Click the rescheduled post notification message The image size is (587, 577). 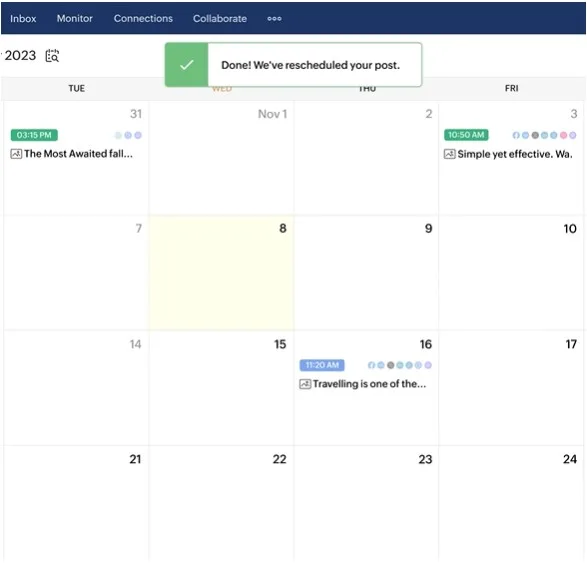pyautogui.click(x=310, y=65)
